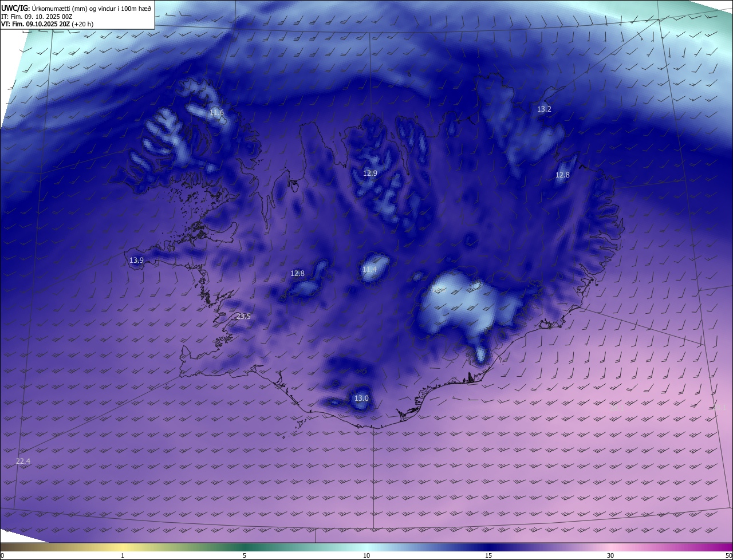733x560 pixels.
Task: Click the color scale tick labeled 15
Action: 488,556
